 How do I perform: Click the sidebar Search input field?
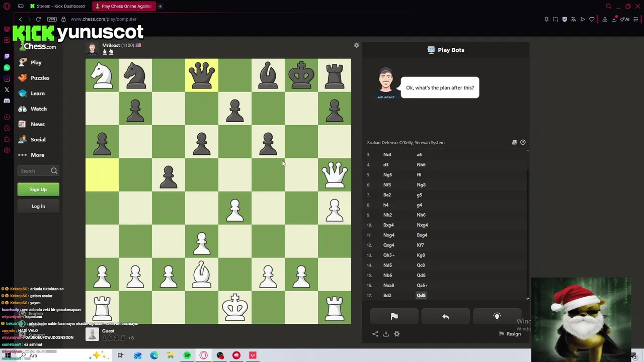coord(38,171)
